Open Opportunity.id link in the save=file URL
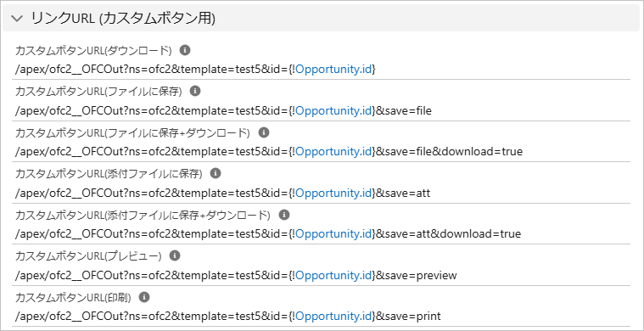The image size is (644, 331). (333, 111)
